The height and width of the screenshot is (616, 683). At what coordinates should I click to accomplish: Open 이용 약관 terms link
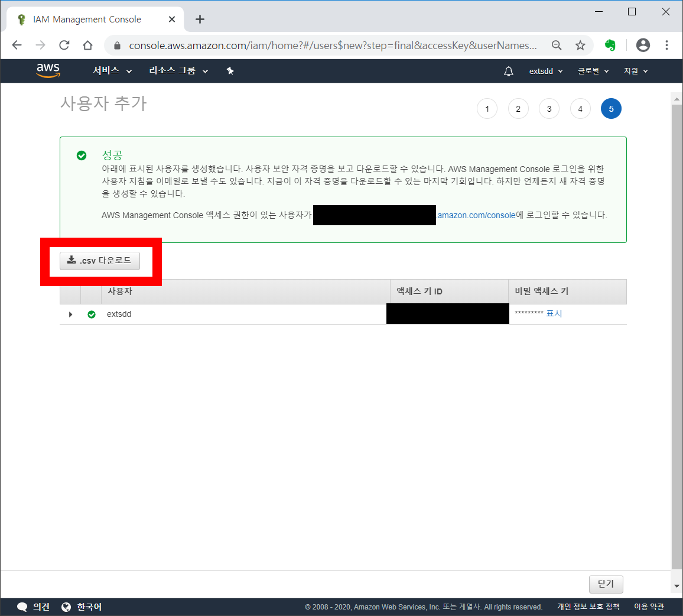tap(649, 607)
